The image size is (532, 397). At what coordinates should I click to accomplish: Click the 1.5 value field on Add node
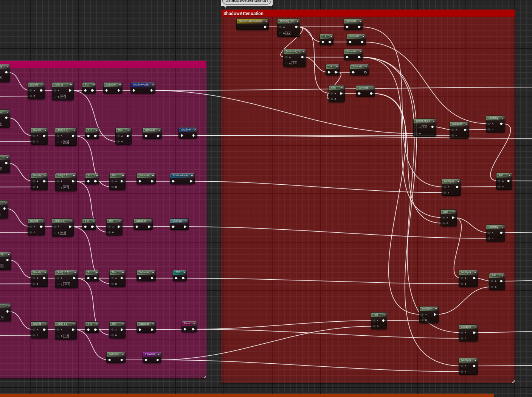tap(66, 335)
